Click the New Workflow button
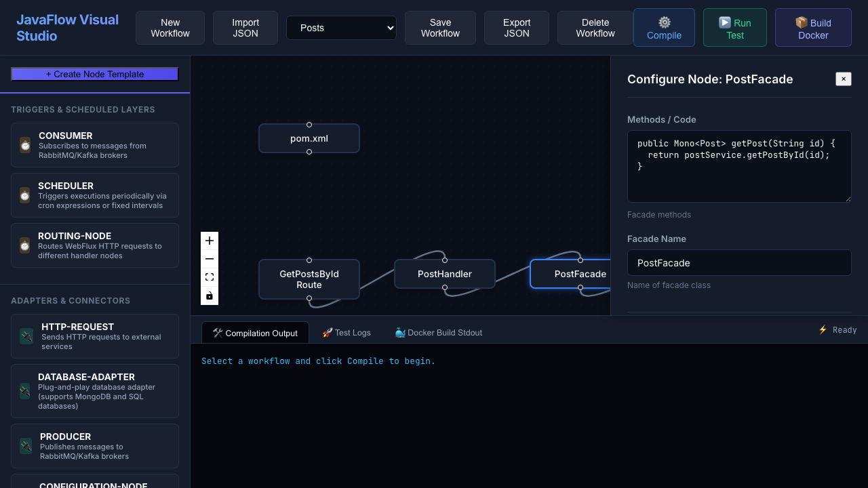 (170, 28)
